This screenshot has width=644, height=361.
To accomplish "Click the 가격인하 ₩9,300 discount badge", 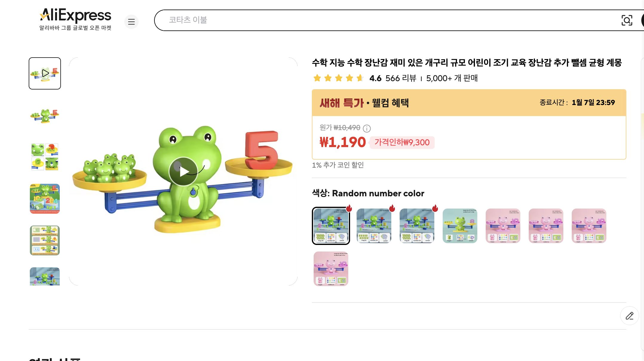I will (x=402, y=143).
